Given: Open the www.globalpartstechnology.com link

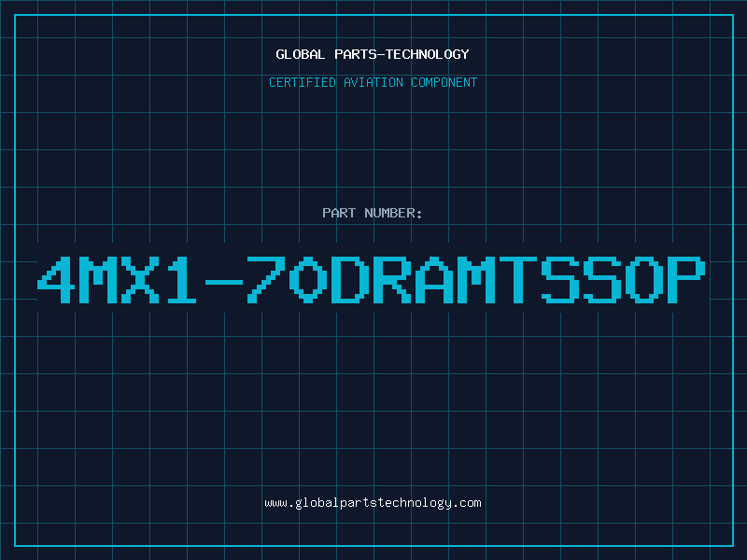Looking at the screenshot, I should [x=373, y=503].
